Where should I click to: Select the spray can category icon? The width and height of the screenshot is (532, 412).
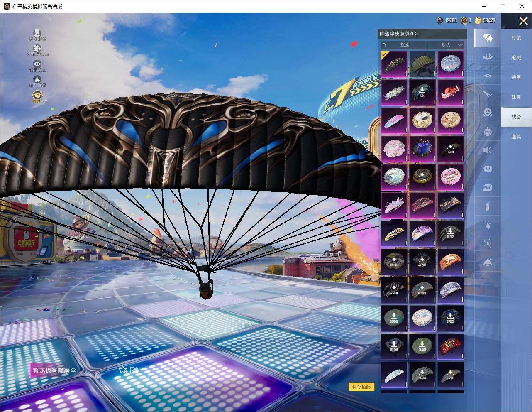(x=487, y=206)
